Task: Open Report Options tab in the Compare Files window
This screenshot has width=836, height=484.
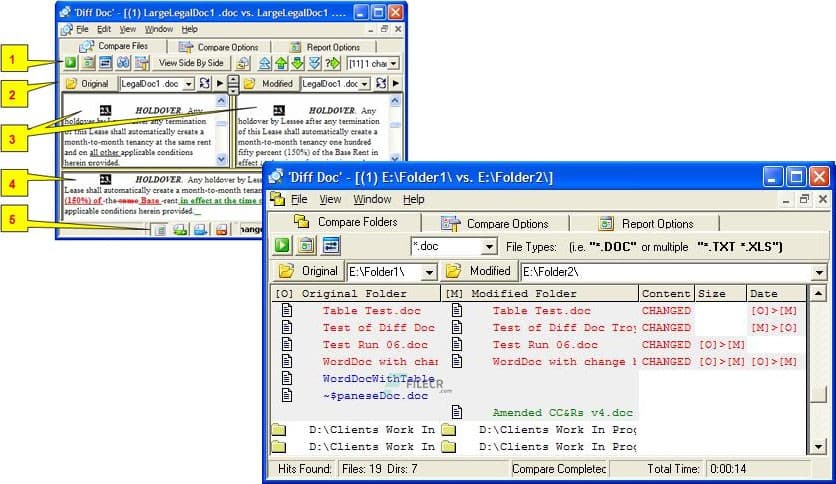Action: pyautogui.click(x=325, y=47)
